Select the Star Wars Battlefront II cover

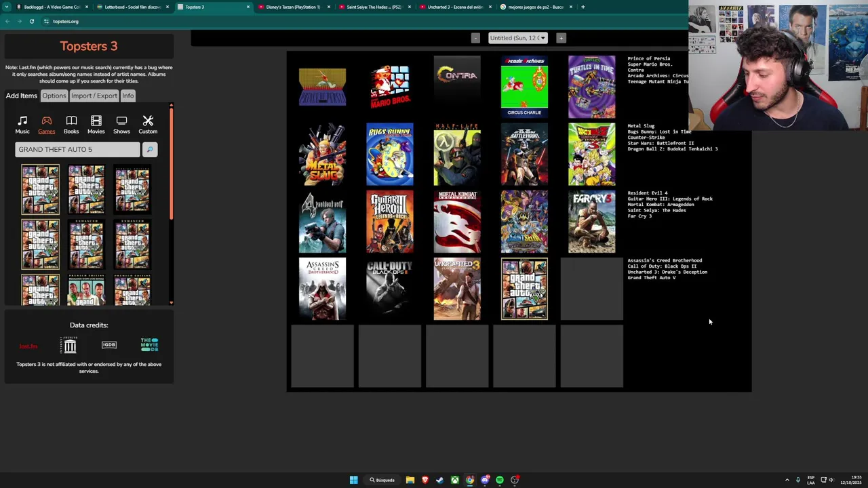(x=524, y=155)
